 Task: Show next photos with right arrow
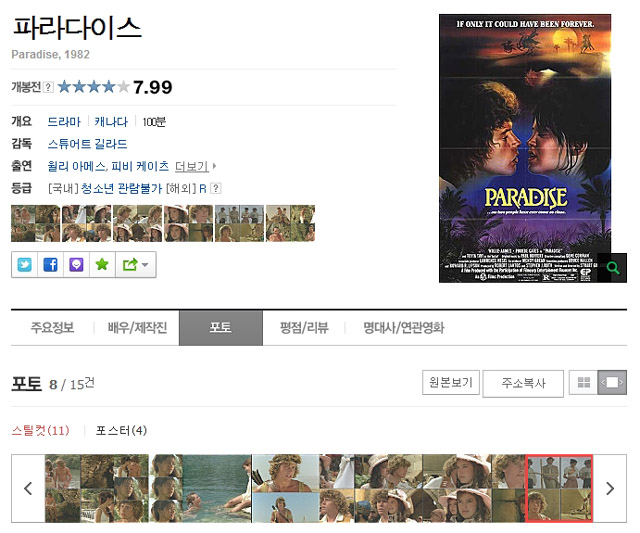pos(610,488)
